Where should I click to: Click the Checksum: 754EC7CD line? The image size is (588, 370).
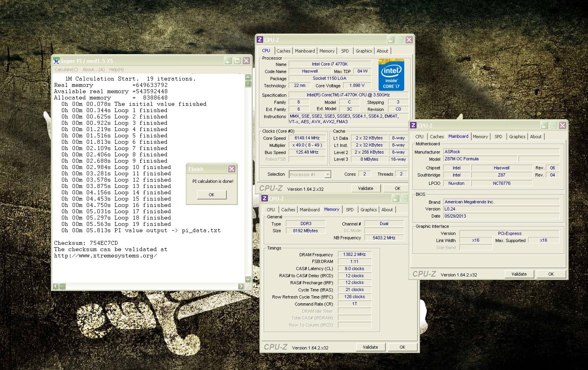(86, 243)
